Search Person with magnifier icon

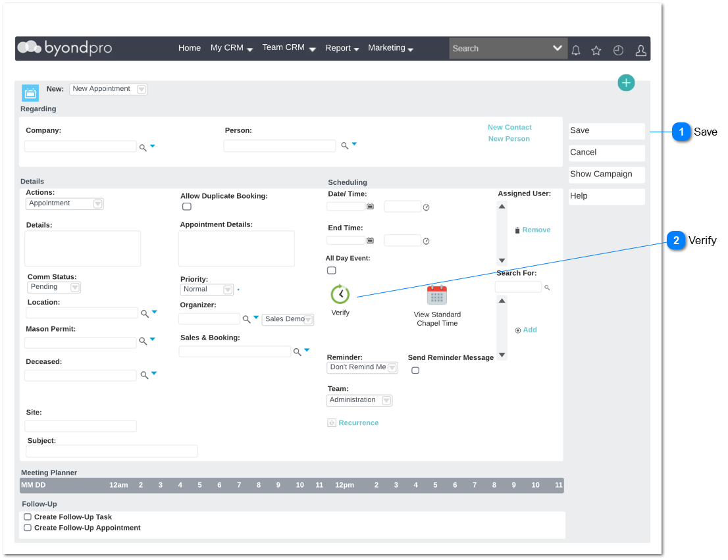pyautogui.click(x=344, y=145)
